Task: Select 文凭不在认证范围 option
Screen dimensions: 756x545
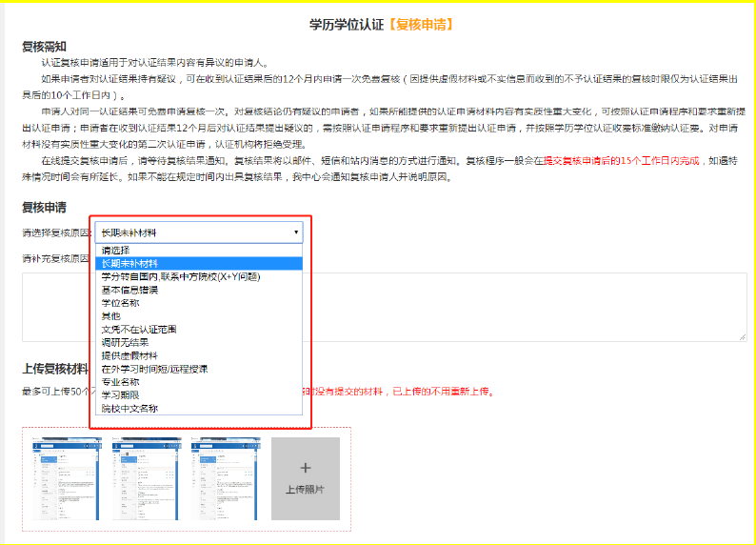Action: pos(140,330)
